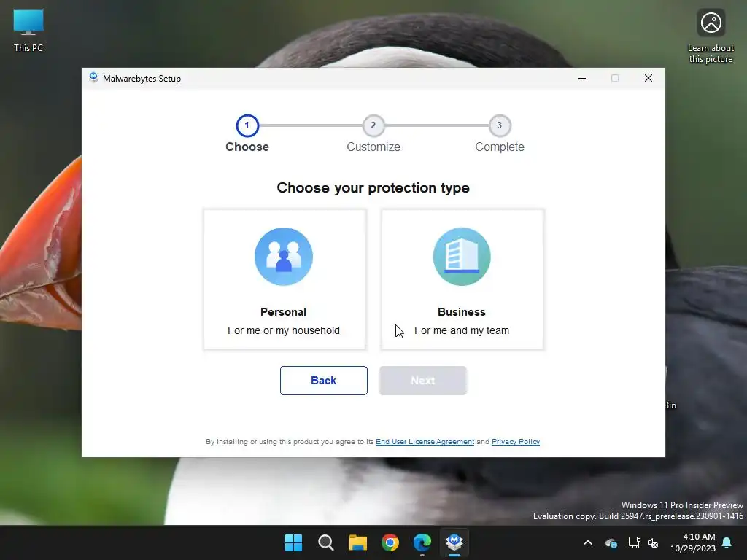Open File Explorer from the taskbar

click(x=357, y=542)
